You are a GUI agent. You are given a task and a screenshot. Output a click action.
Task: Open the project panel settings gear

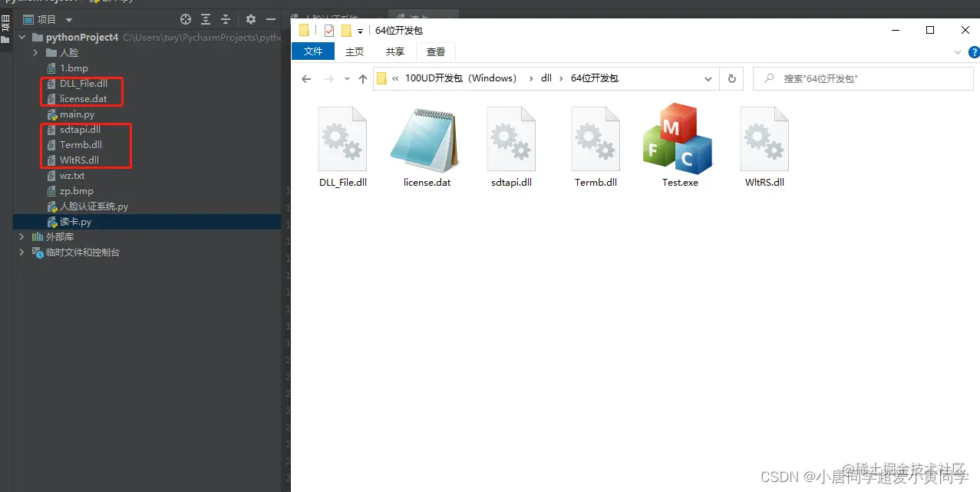tap(250, 19)
